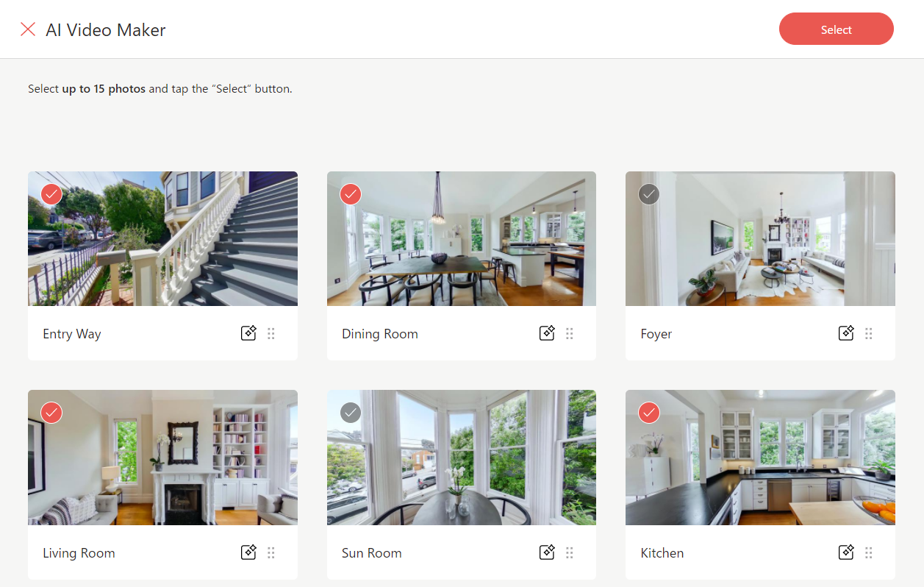Click the AI enhance icon for Kitchen
Image resolution: width=924 pixels, height=587 pixels.
pos(846,552)
